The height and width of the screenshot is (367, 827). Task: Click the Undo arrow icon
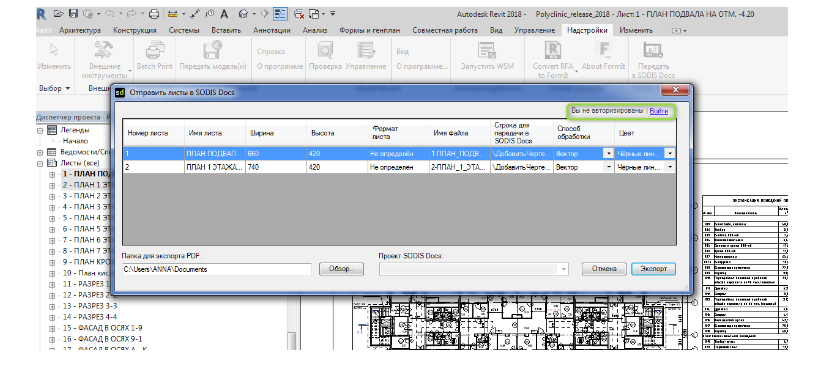coord(110,14)
